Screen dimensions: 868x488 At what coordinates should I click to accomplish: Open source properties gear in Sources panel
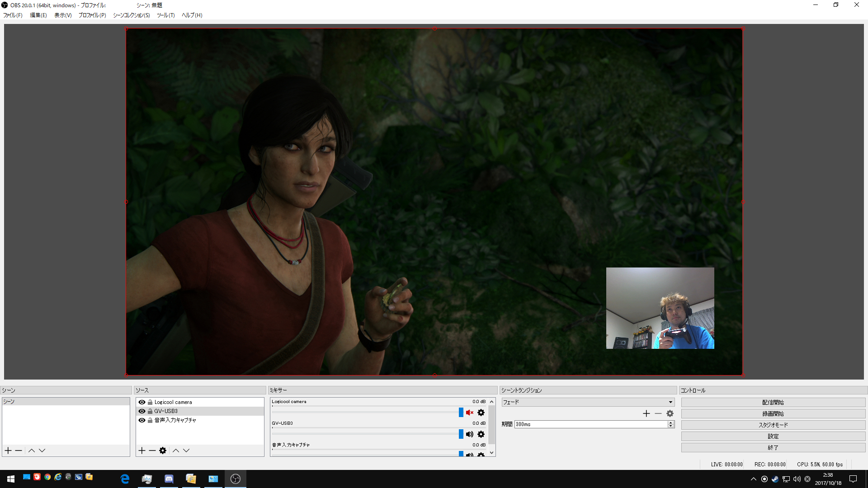(163, 450)
